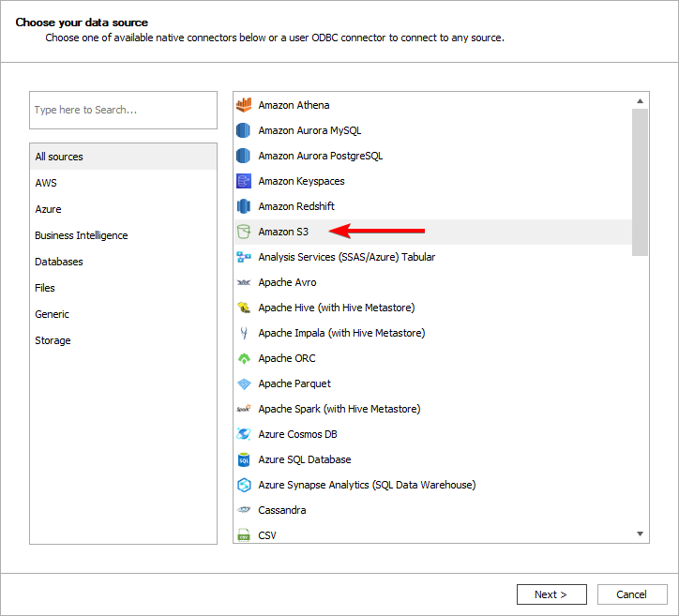Choose 'CSV' label
This screenshot has height=616, width=679.
(267, 535)
